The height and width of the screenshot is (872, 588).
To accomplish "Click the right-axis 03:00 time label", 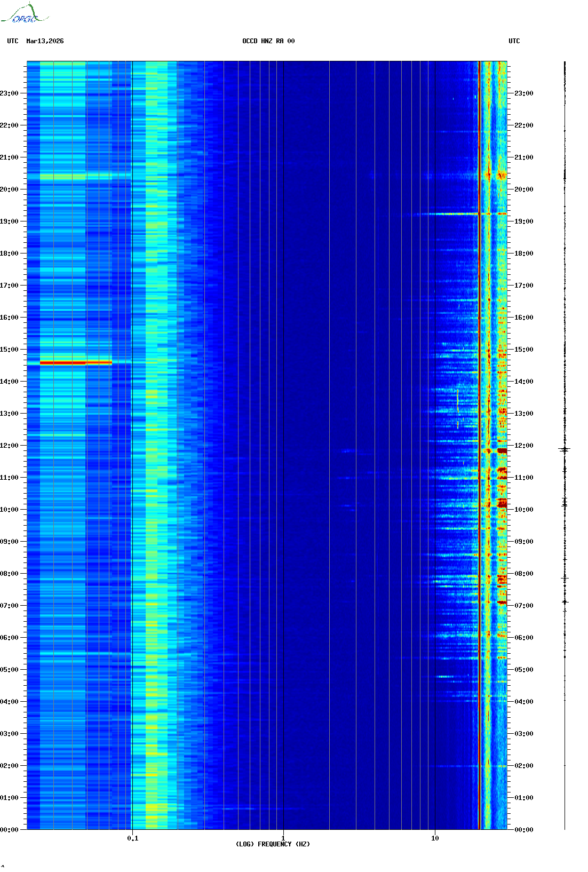I will point(524,734).
